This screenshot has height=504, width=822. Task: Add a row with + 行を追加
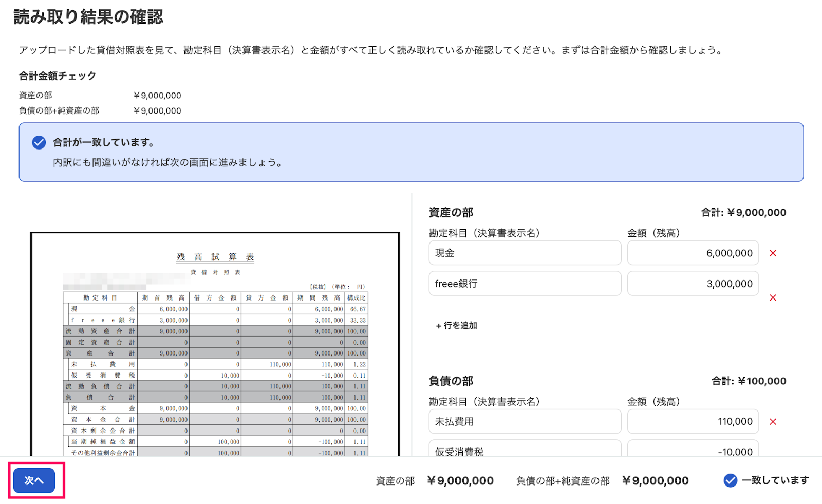pyautogui.click(x=457, y=326)
